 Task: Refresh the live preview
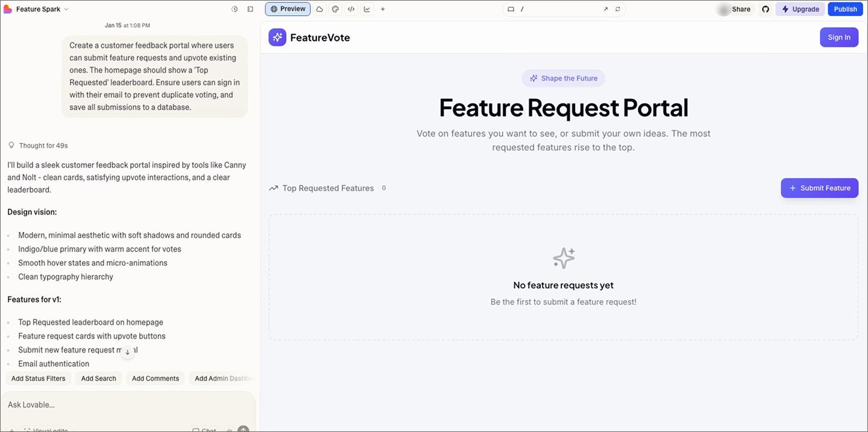point(616,8)
